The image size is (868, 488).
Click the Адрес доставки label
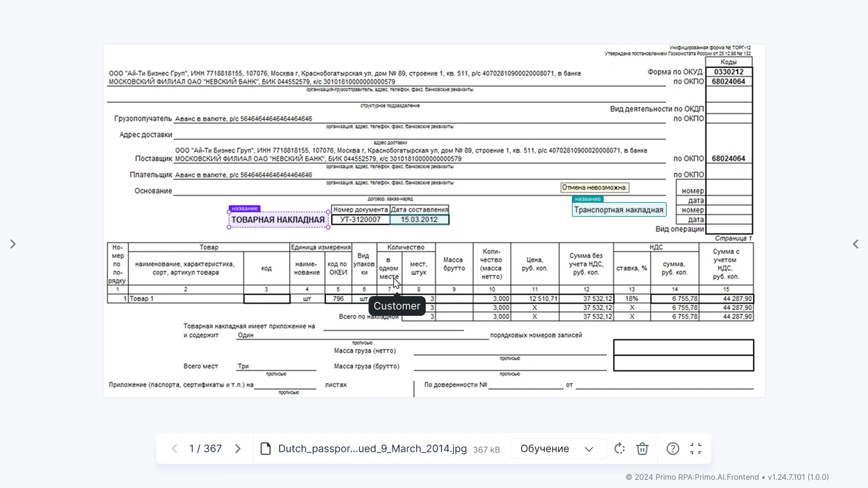[x=146, y=135]
